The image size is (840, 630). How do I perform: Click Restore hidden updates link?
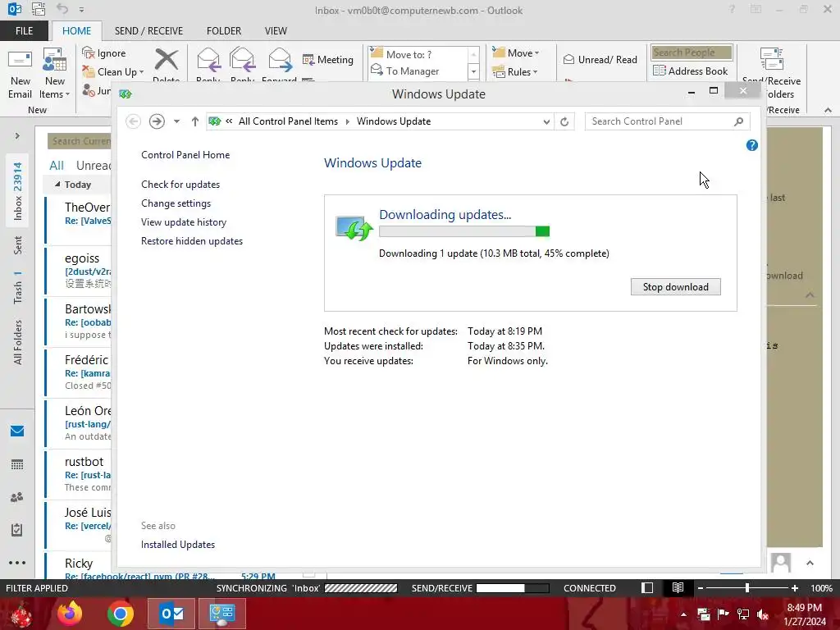[x=192, y=241]
